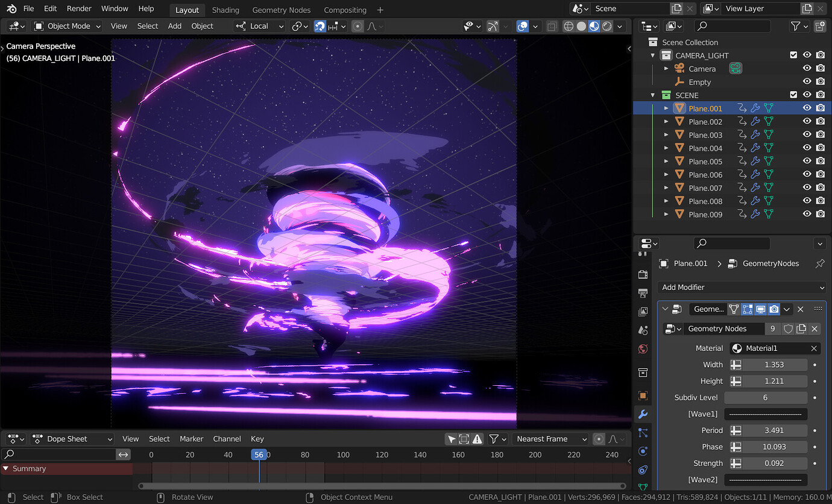Image resolution: width=832 pixels, height=504 pixels.
Task: Switch to the Shading workspace tab
Action: pos(225,10)
